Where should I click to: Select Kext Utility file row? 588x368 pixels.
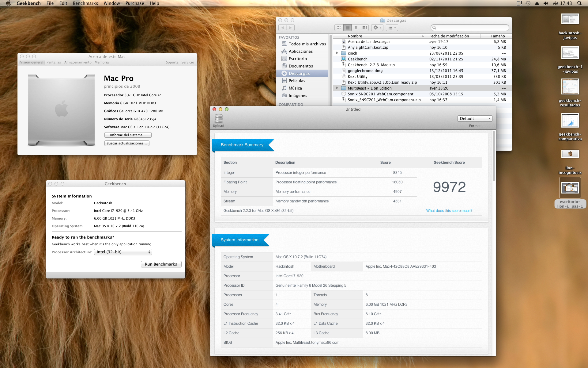[422, 76]
